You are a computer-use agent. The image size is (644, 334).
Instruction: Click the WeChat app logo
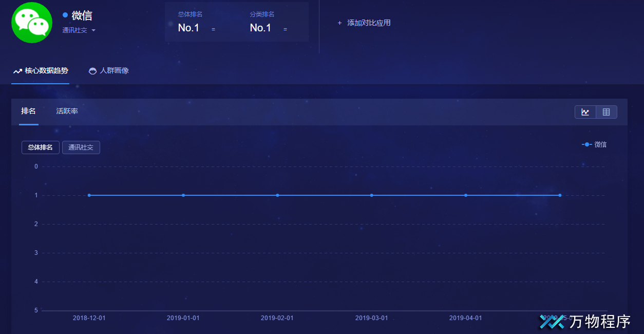(32, 22)
